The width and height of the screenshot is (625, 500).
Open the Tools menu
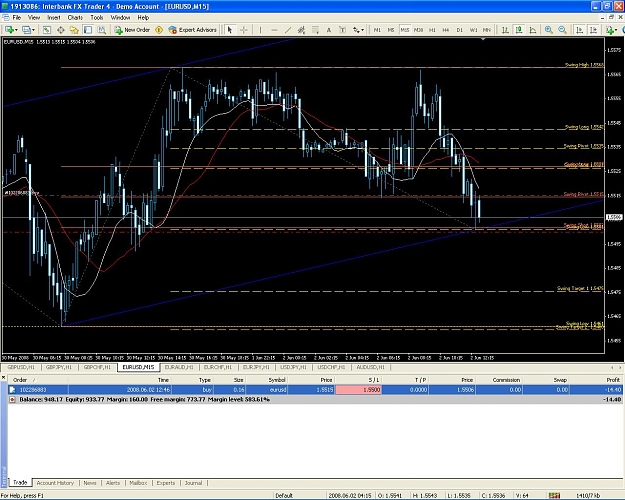[x=96, y=18]
